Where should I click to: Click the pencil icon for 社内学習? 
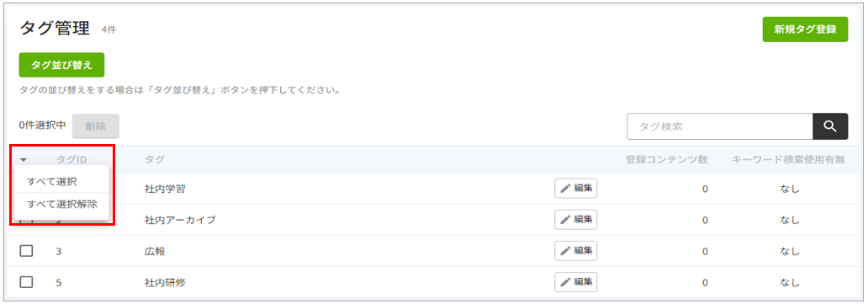point(565,189)
